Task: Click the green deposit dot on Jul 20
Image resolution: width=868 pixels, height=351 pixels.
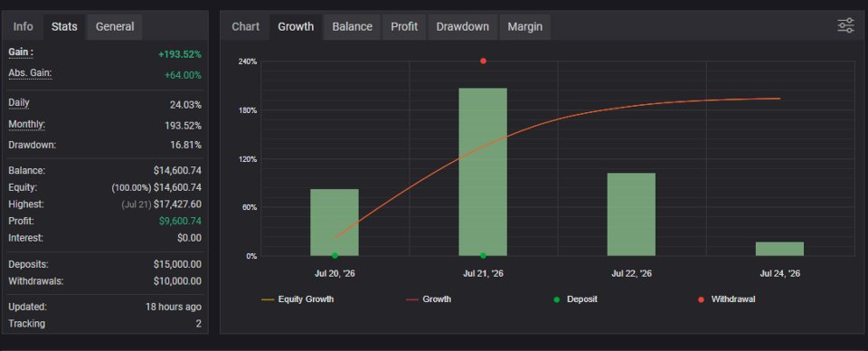Action: [335, 256]
